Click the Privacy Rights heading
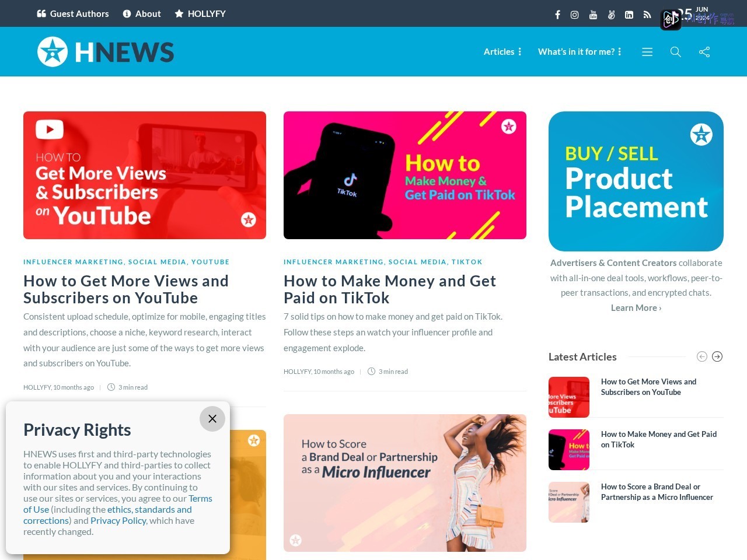Image resolution: width=747 pixels, height=560 pixels. pyautogui.click(x=77, y=430)
